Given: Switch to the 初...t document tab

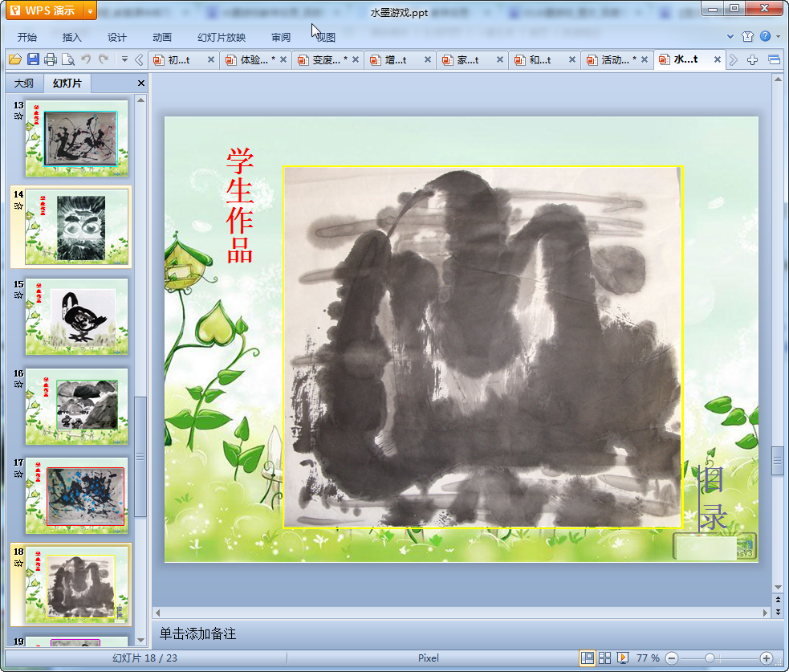Looking at the screenshot, I should point(179,60).
